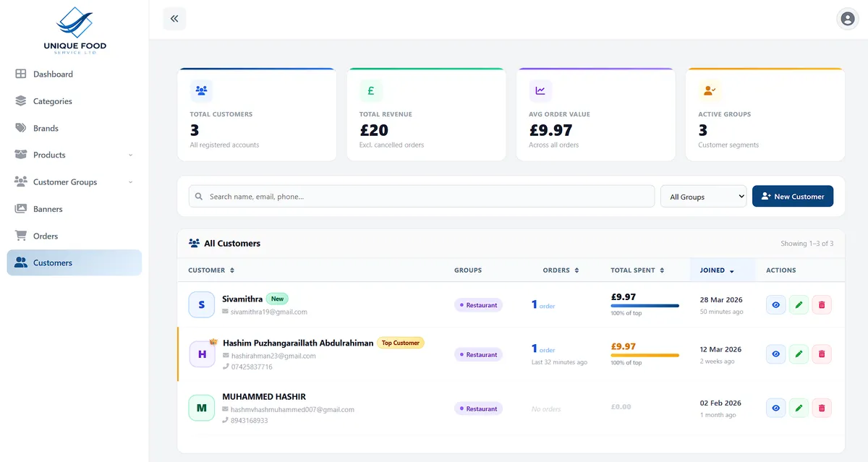Click the All Customers heading people icon
Screen dimensions: 868x462
coord(194,244)
